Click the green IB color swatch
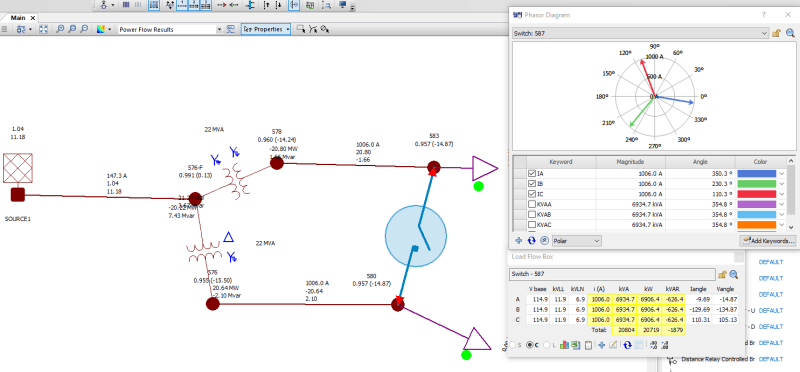Image resolution: width=800 pixels, height=372 pixels. [x=757, y=184]
